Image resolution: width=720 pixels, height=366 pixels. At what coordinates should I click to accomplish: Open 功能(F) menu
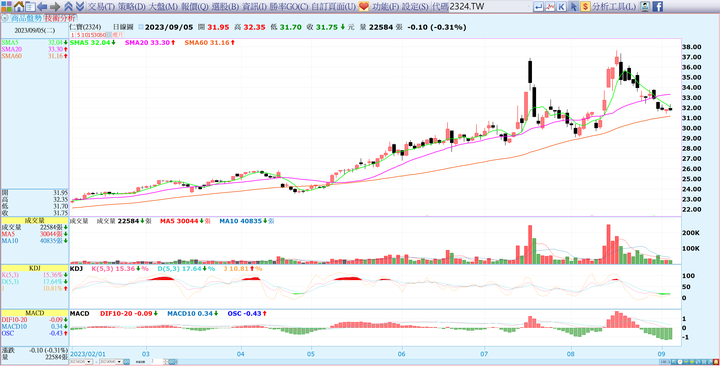385,6
